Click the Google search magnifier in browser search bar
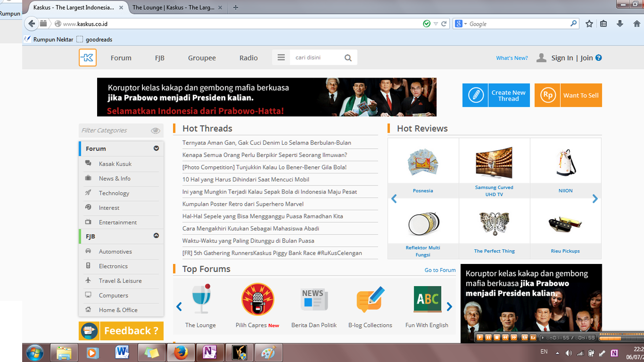Image resolution: width=644 pixels, height=362 pixels. click(x=574, y=24)
